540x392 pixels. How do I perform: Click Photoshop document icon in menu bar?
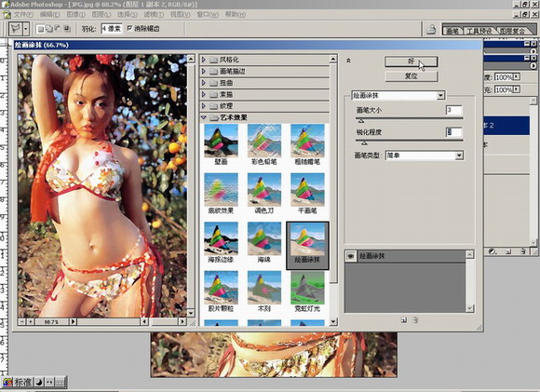7,15
